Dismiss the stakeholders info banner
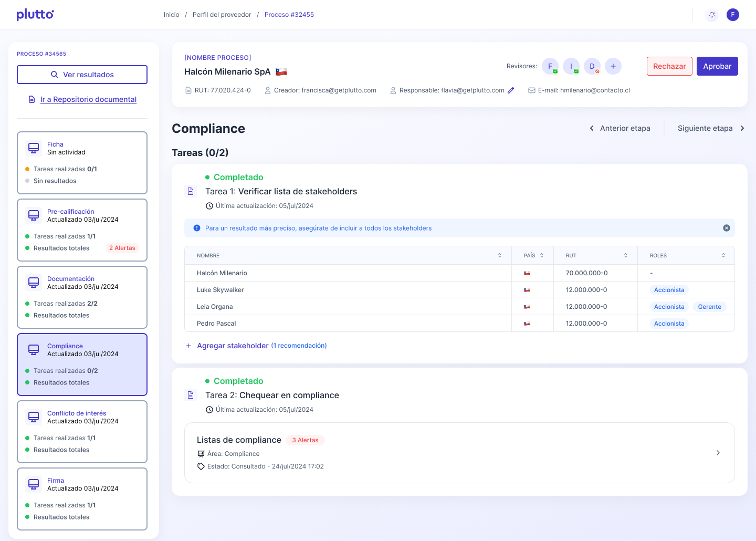The height and width of the screenshot is (541, 756). click(726, 228)
